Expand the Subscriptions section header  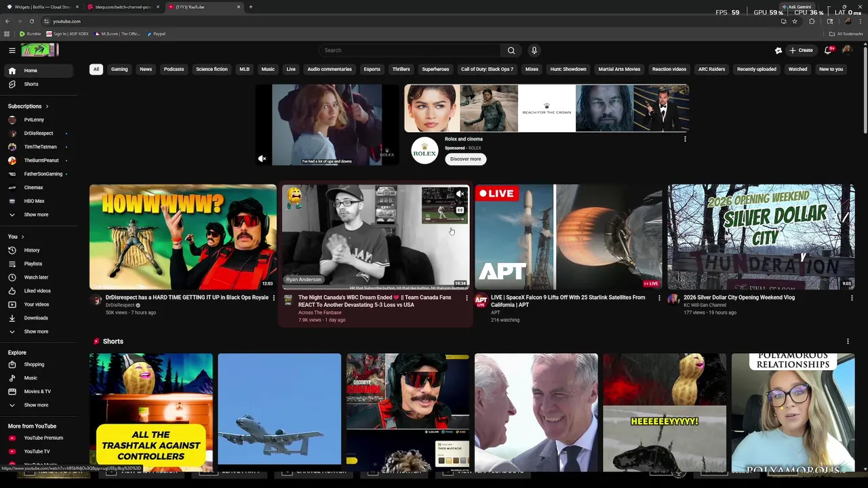point(28,106)
